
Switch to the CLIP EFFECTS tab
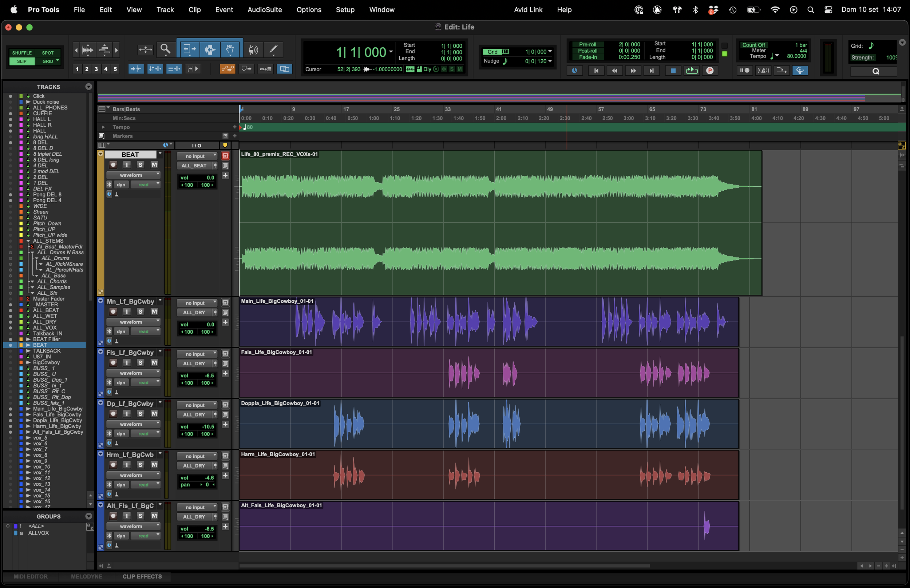(142, 577)
